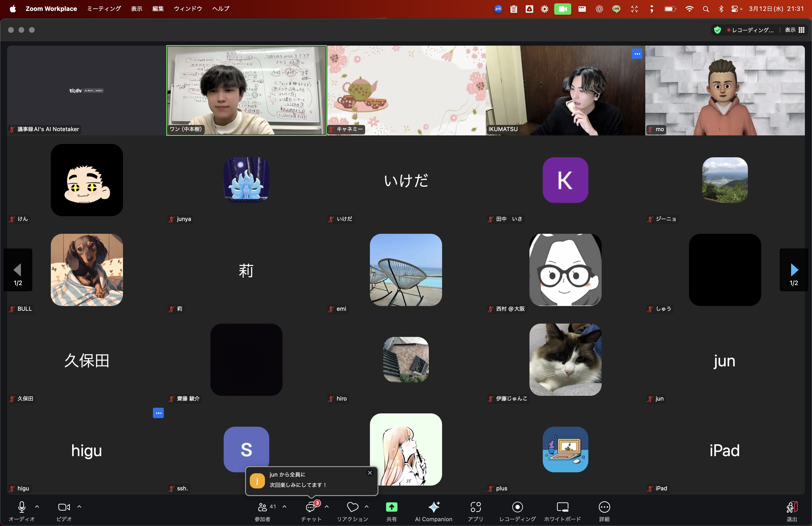This screenshot has height=526, width=812.
Task: Click the green encryption shield icon
Action: pos(718,30)
